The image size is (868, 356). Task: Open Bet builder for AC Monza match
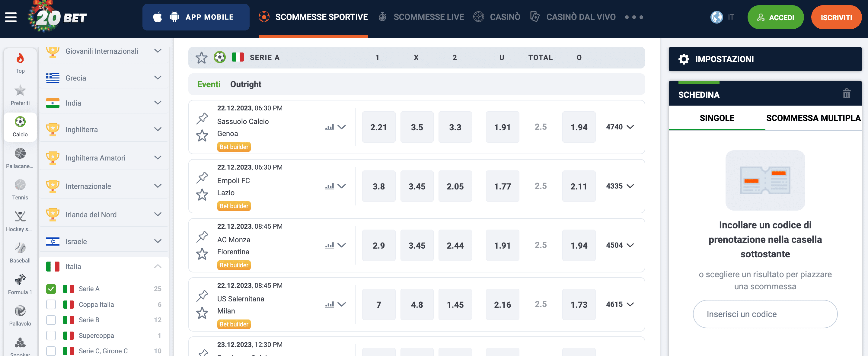point(234,265)
